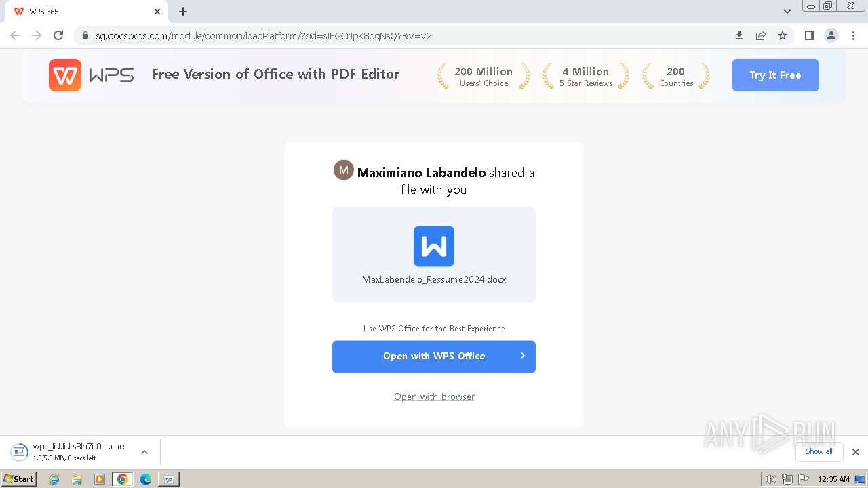Click the Chrome taskbar icon
868x488 pixels.
click(123, 479)
